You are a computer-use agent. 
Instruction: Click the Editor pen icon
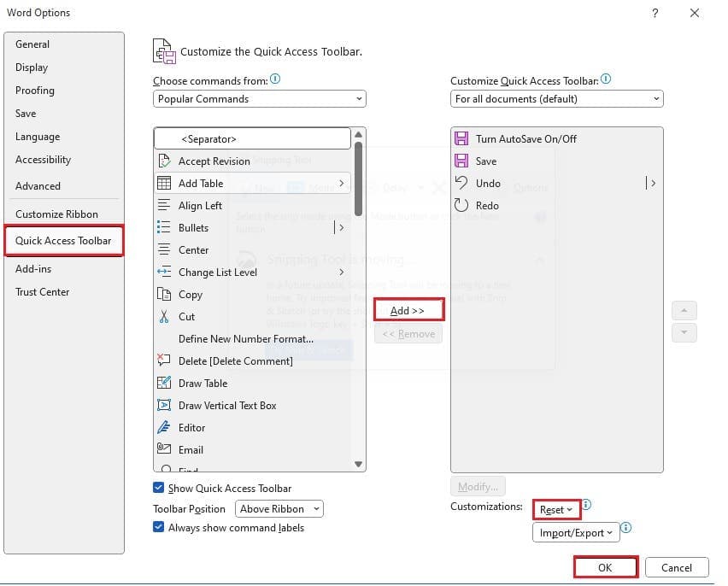164,428
